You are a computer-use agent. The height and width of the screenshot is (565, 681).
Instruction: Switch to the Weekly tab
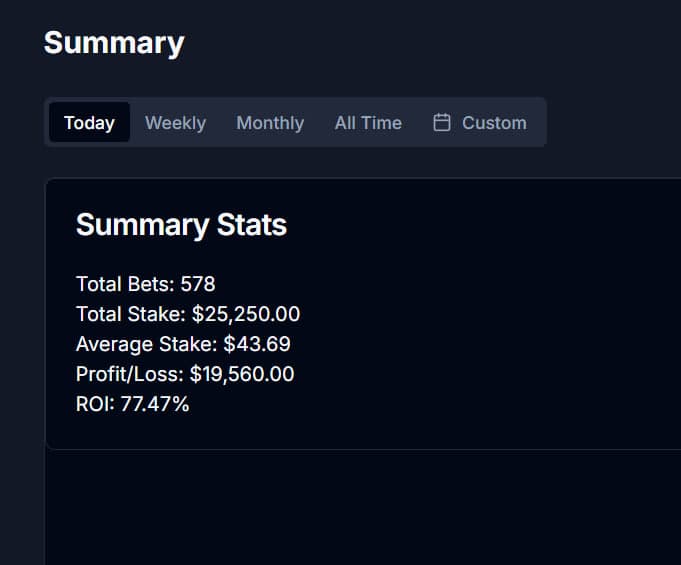pyautogui.click(x=175, y=123)
